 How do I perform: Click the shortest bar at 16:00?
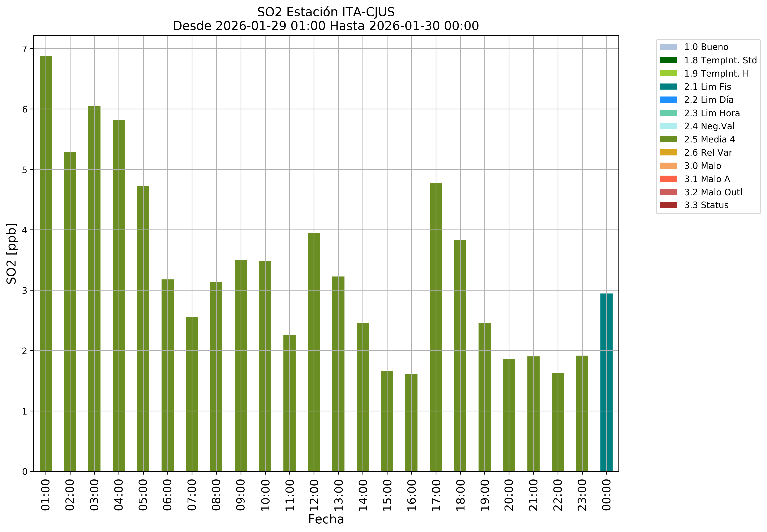pos(411,422)
